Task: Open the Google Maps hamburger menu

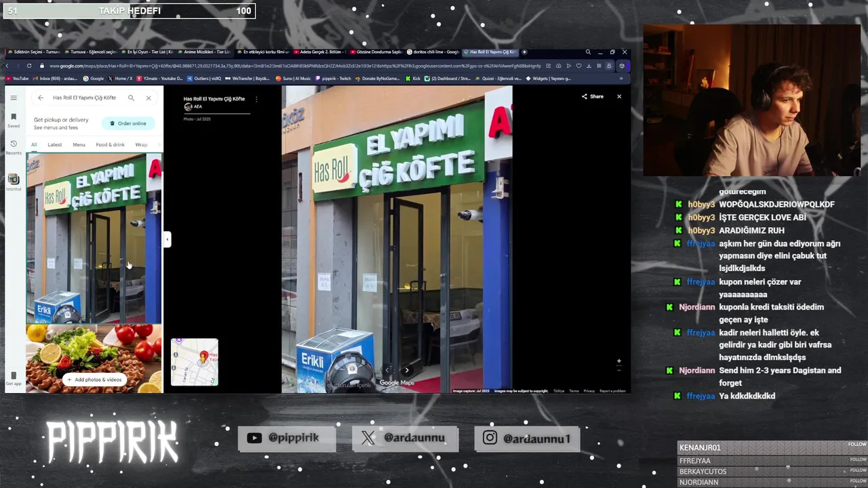Action: 14,98
